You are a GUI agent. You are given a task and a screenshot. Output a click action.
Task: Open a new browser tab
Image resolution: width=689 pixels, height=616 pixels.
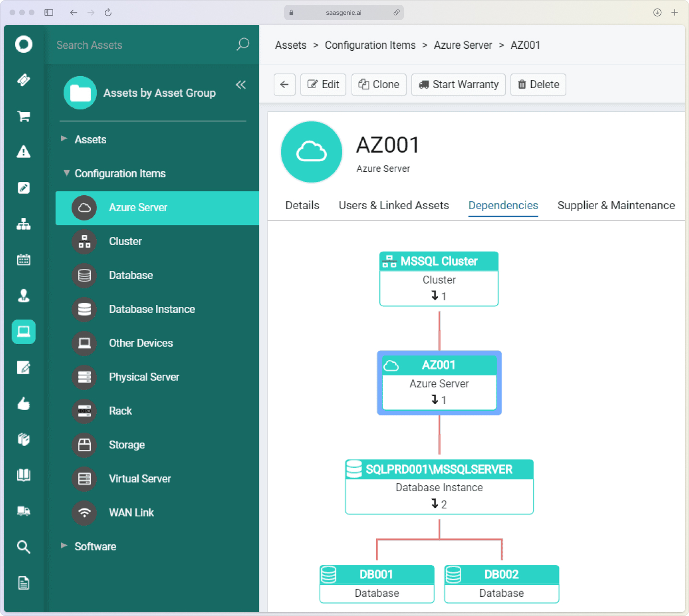(x=675, y=12)
